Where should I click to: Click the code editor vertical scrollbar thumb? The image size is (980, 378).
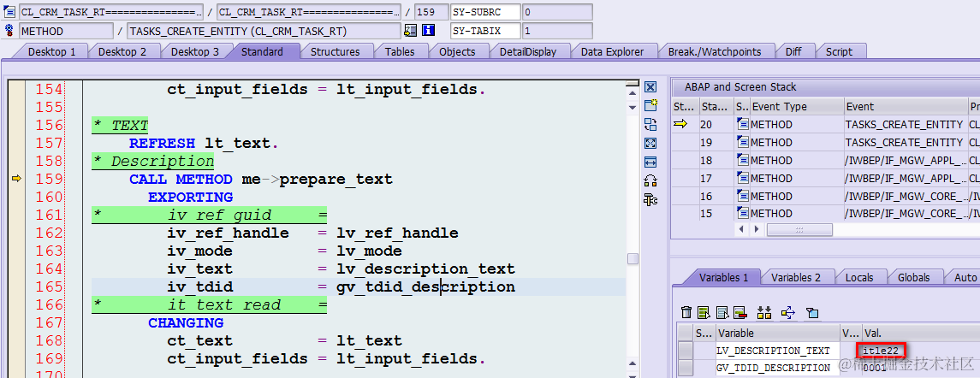(x=633, y=258)
